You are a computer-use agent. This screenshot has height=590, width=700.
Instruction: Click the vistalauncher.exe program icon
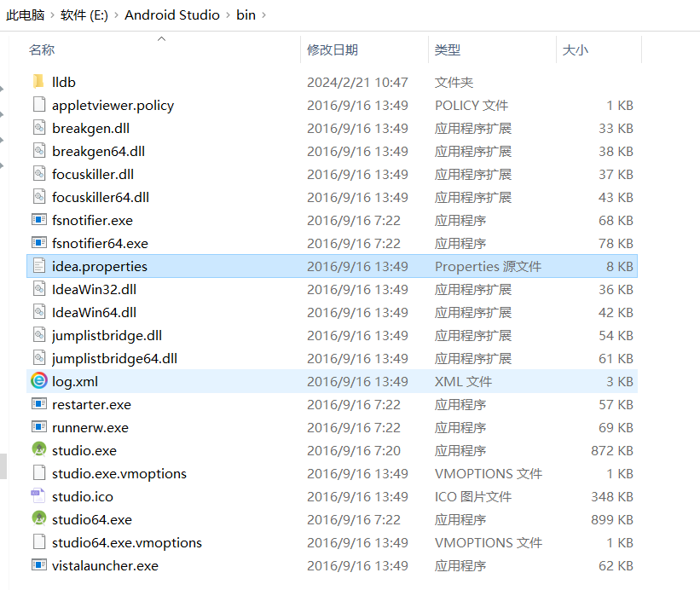(39, 565)
